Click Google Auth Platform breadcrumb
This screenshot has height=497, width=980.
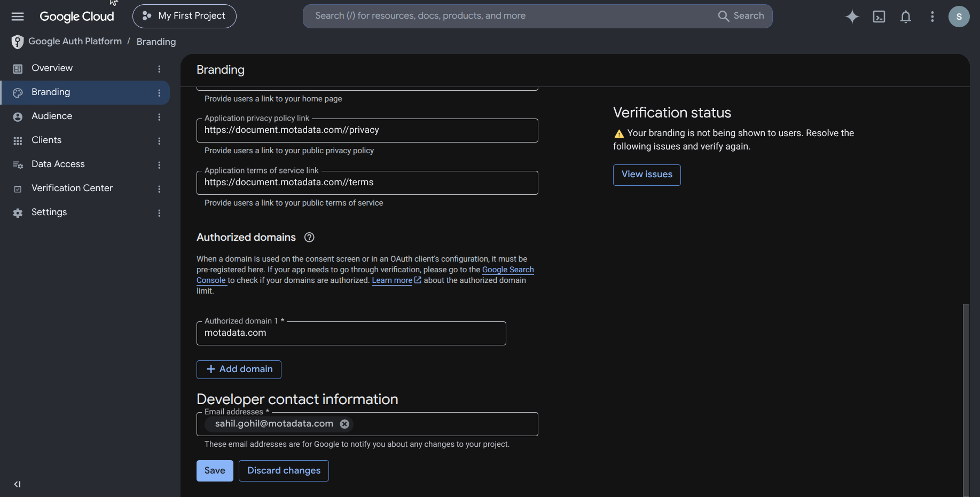[75, 41]
